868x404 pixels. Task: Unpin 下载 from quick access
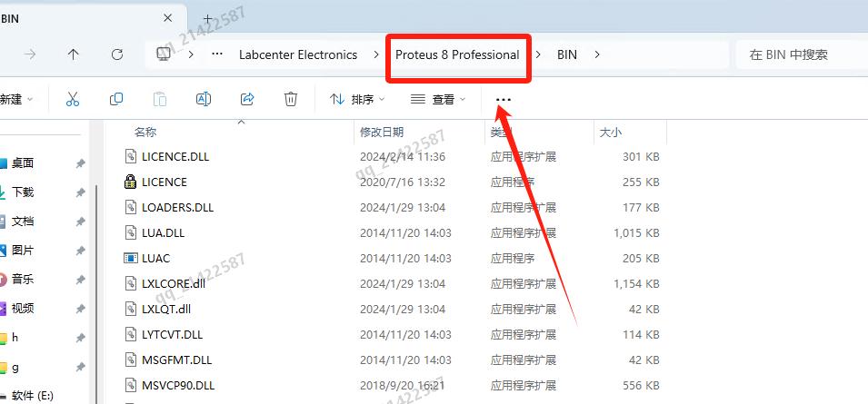click(80, 192)
